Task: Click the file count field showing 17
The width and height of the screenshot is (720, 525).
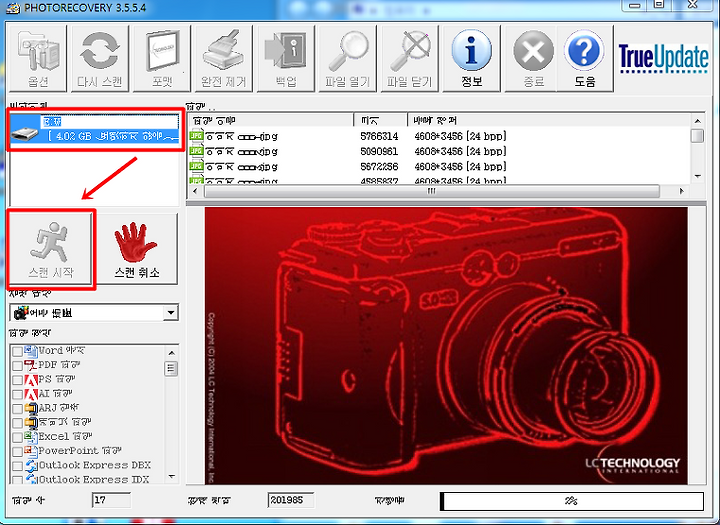Action: (x=111, y=500)
